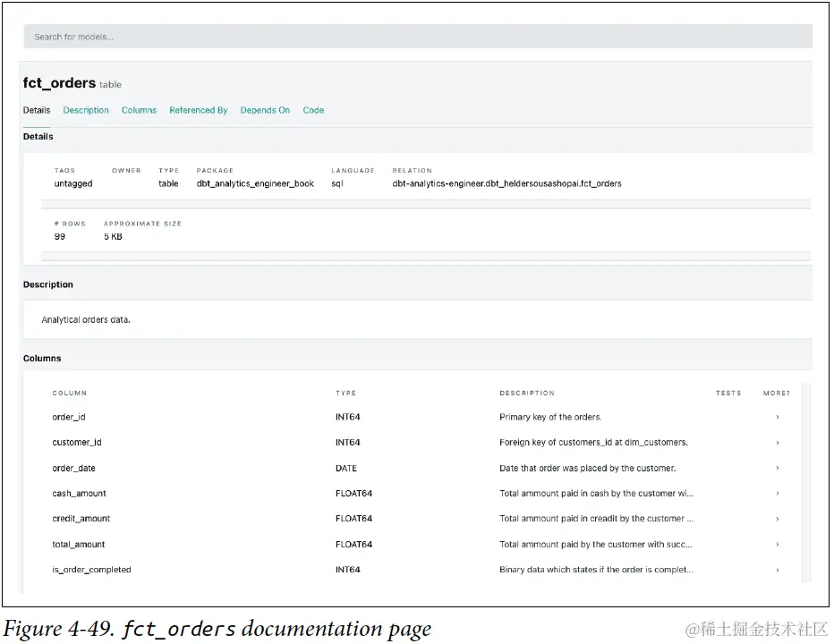
Task: Click the COLUMN header in columns table
Action: (x=69, y=393)
